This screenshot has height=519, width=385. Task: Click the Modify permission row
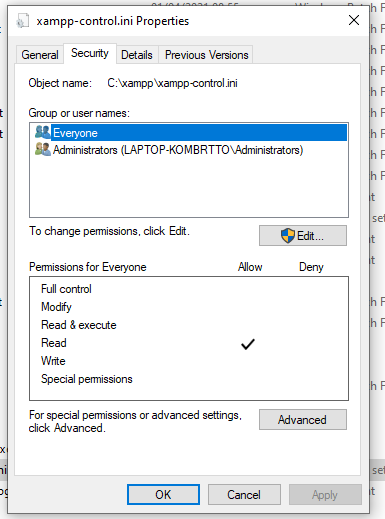click(x=189, y=307)
